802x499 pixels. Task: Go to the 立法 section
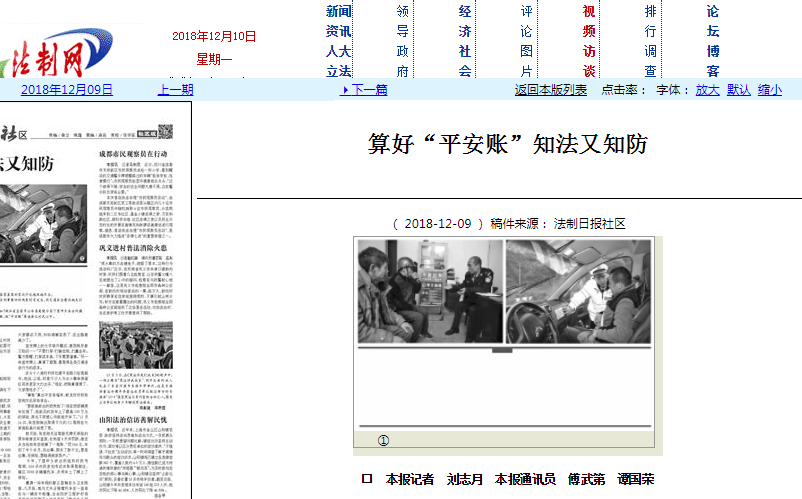pos(339,71)
